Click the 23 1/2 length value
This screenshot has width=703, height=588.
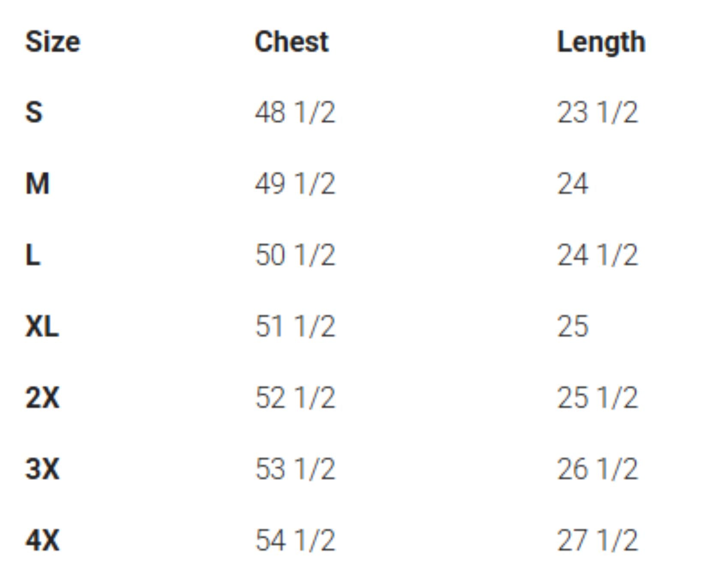(598, 113)
